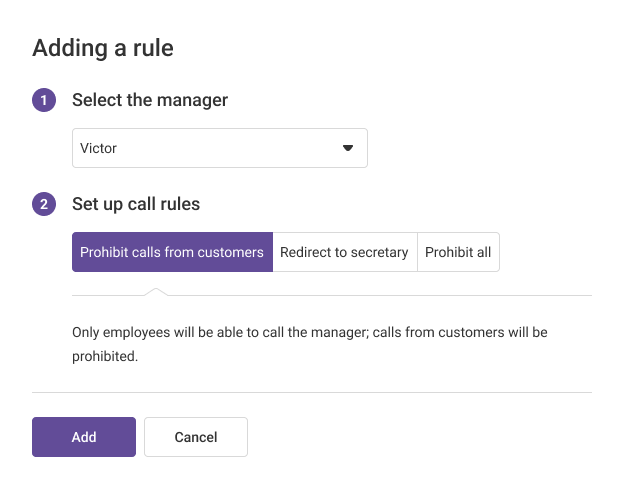
Task: Click the small caret pointer under call rules
Action: click(x=155, y=292)
